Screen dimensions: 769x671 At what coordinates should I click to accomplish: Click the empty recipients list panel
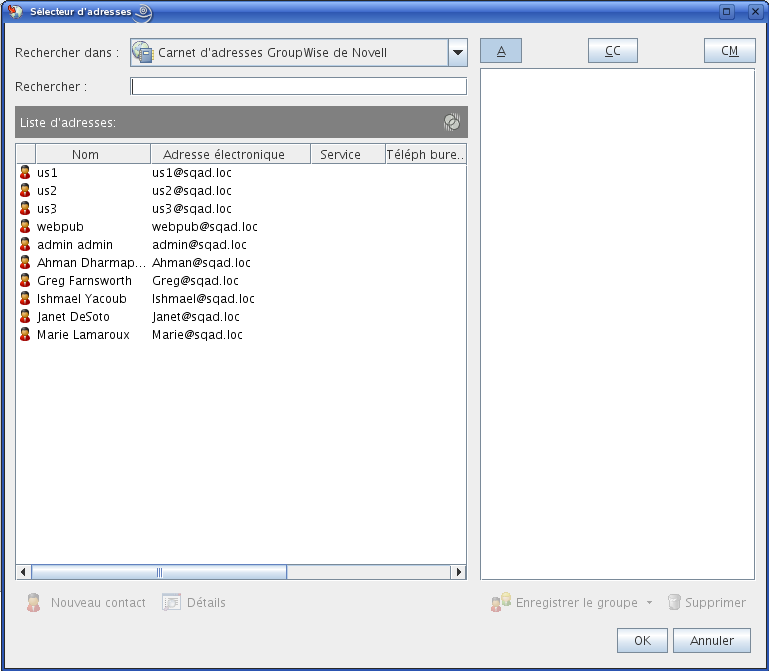tap(617, 324)
